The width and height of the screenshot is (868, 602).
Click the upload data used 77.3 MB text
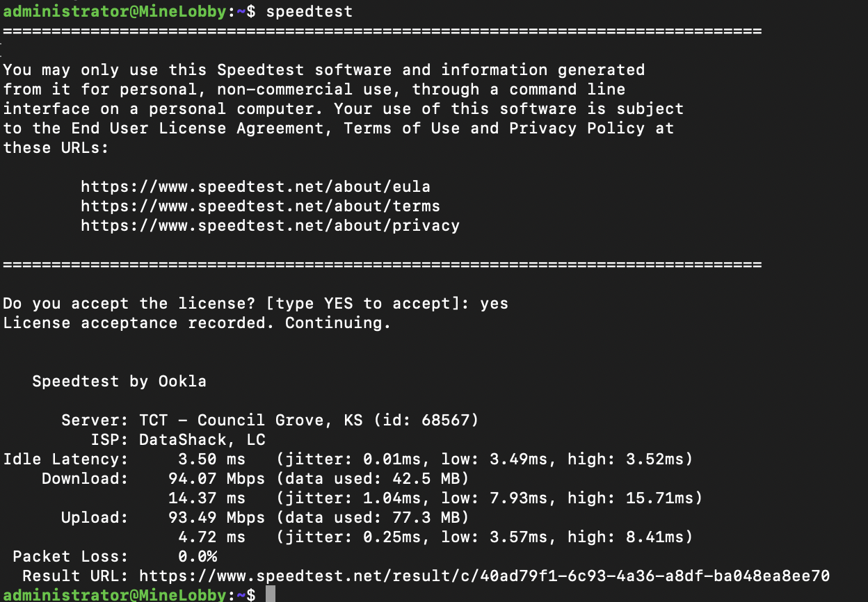[373, 518]
